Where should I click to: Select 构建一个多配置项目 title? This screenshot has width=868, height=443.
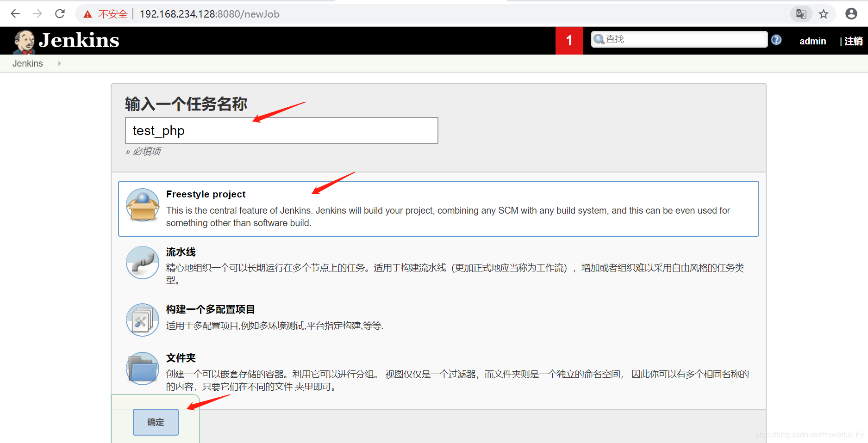tap(211, 309)
